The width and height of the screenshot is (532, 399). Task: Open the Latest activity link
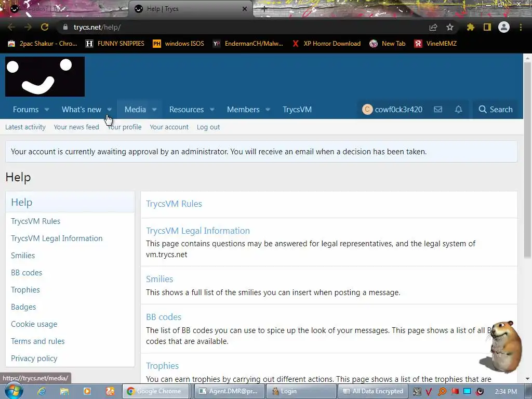coord(25,127)
